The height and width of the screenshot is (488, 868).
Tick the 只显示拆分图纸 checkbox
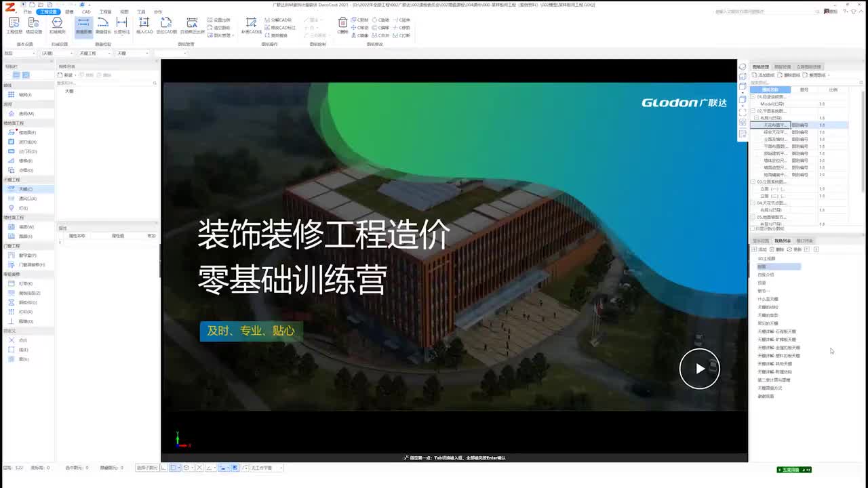coord(753,229)
